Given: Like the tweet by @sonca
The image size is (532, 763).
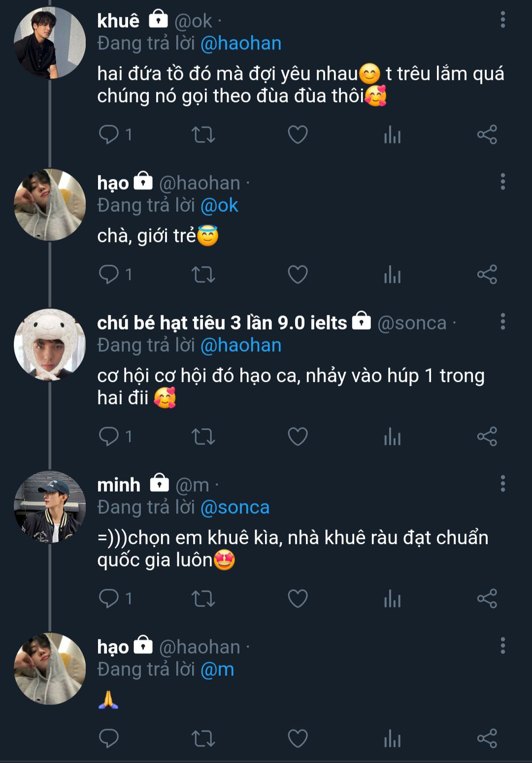Looking at the screenshot, I should pyautogui.click(x=298, y=436).
